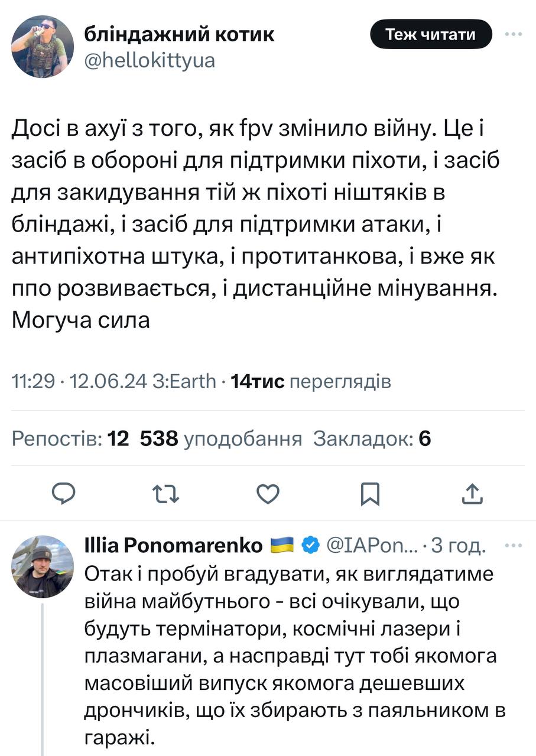Image resolution: width=536 pixels, height=756 pixels.
Task: Repost this tweet with retweet icon
Action: coord(166,493)
